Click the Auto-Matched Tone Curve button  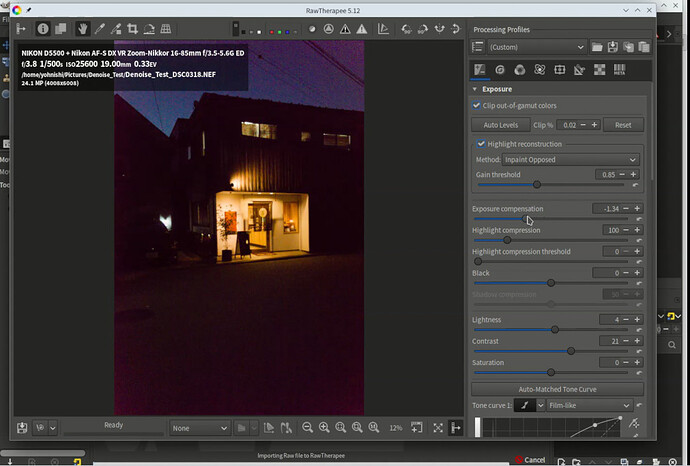coord(557,389)
